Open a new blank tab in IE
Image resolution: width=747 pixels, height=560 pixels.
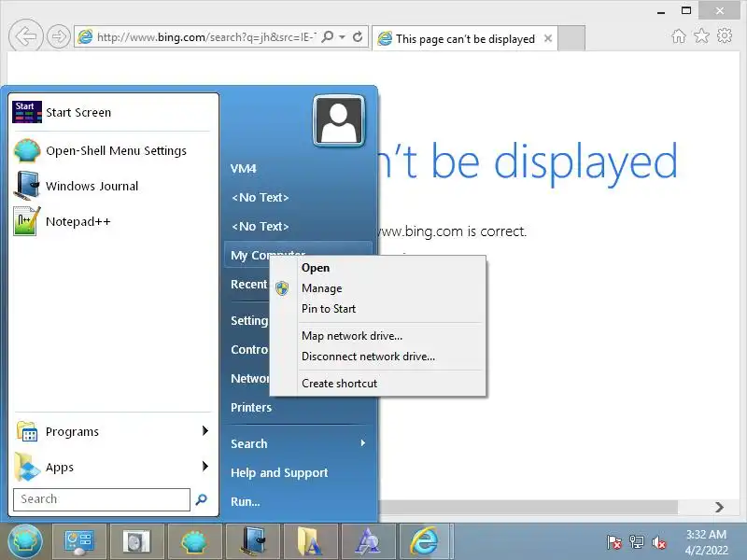point(571,38)
